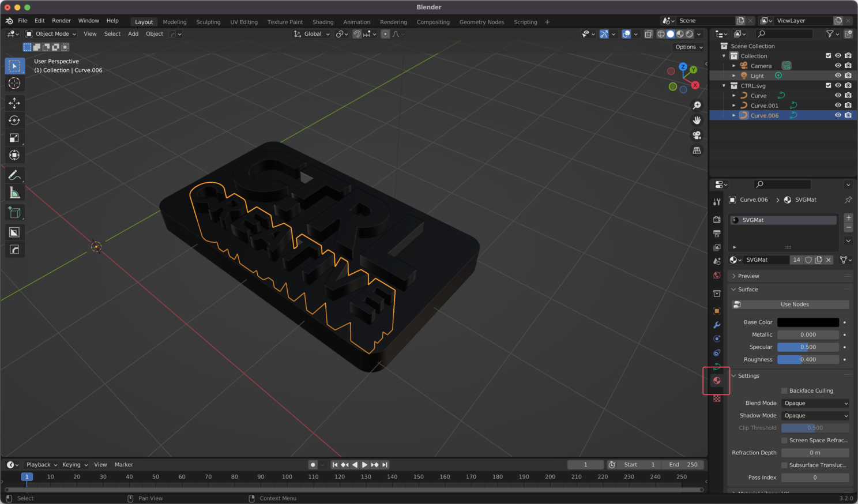The height and width of the screenshot is (504, 858).
Task: Select the Measure tool
Action: [x=14, y=193]
